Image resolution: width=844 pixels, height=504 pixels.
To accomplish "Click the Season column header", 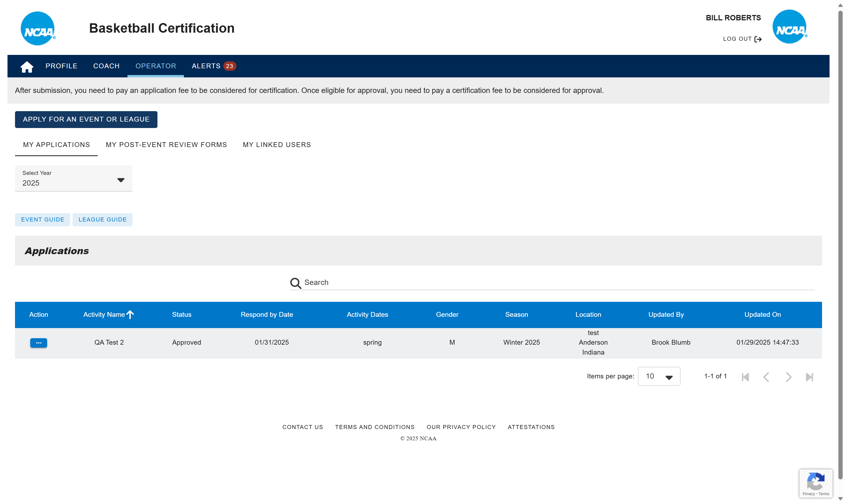I will 516,314.
